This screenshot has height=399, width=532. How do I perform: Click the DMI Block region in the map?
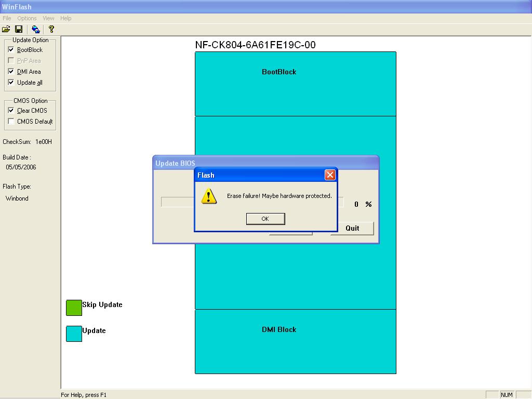point(296,341)
